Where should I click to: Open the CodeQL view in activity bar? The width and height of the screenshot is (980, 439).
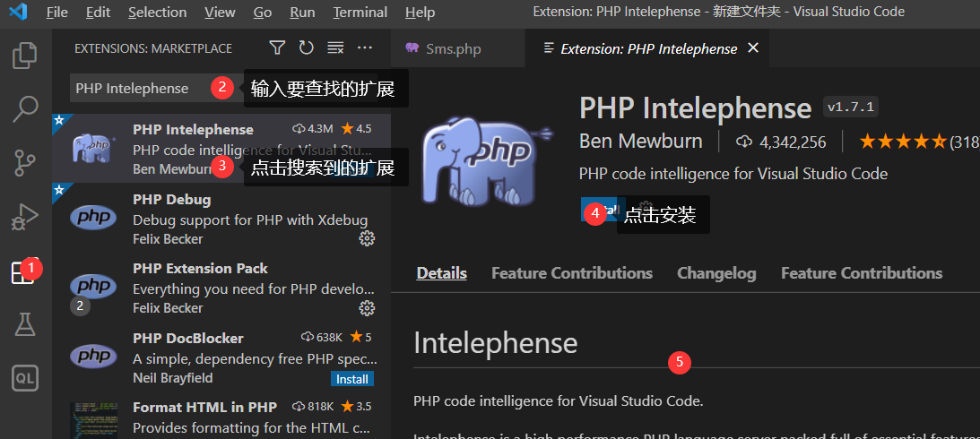pyautogui.click(x=24, y=378)
